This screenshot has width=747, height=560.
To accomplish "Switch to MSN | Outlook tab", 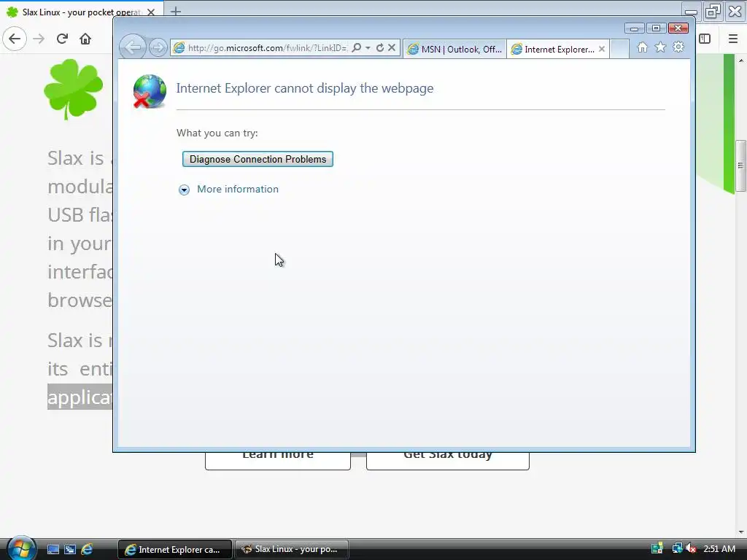I will point(455,49).
